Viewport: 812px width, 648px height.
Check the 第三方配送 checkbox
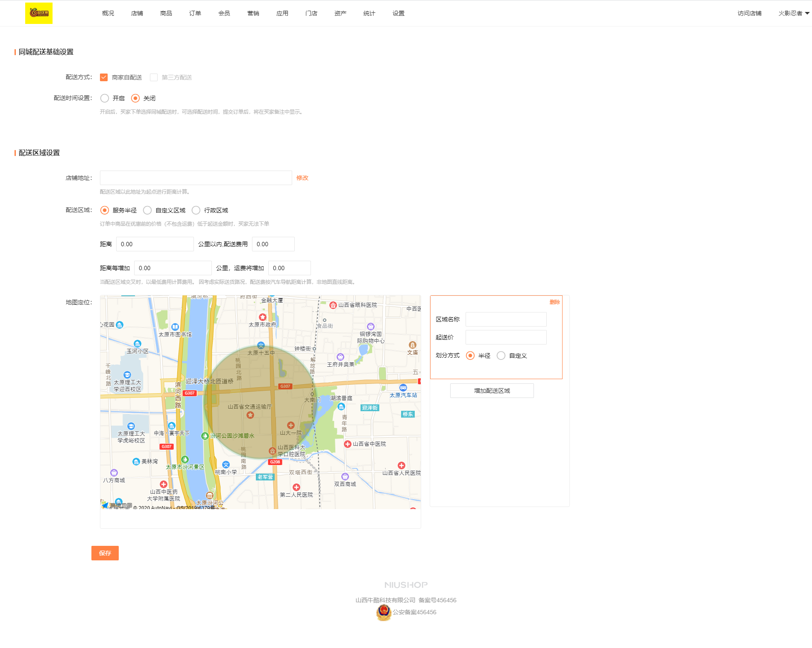pos(154,77)
